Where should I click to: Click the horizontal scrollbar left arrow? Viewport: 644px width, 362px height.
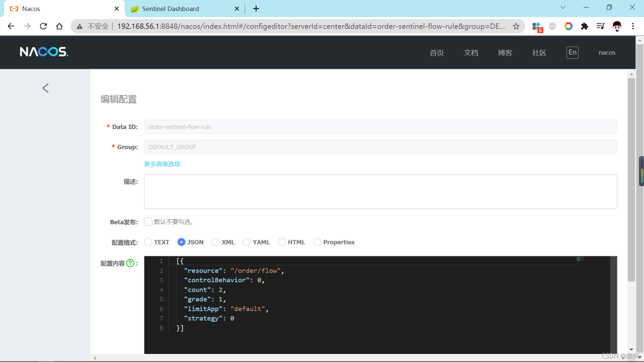95,358
